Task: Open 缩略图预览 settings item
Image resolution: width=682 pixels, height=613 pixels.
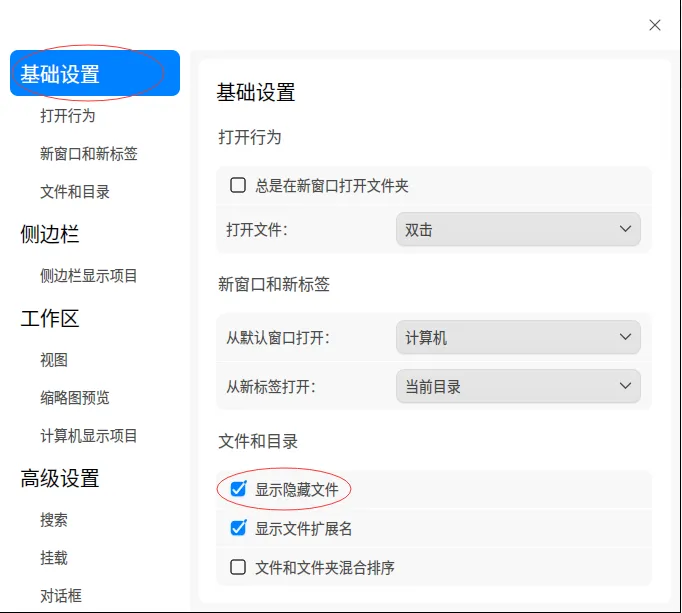Action: click(x=75, y=398)
